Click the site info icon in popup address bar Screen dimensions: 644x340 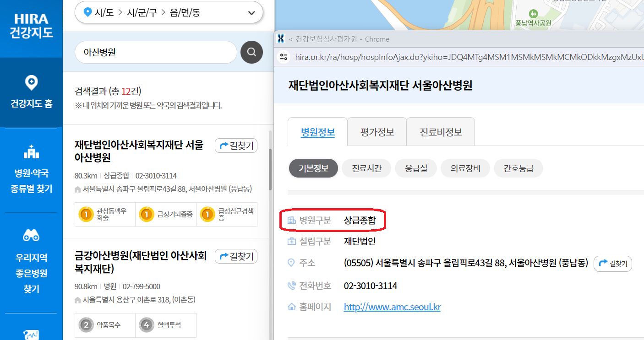[x=284, y=57]
